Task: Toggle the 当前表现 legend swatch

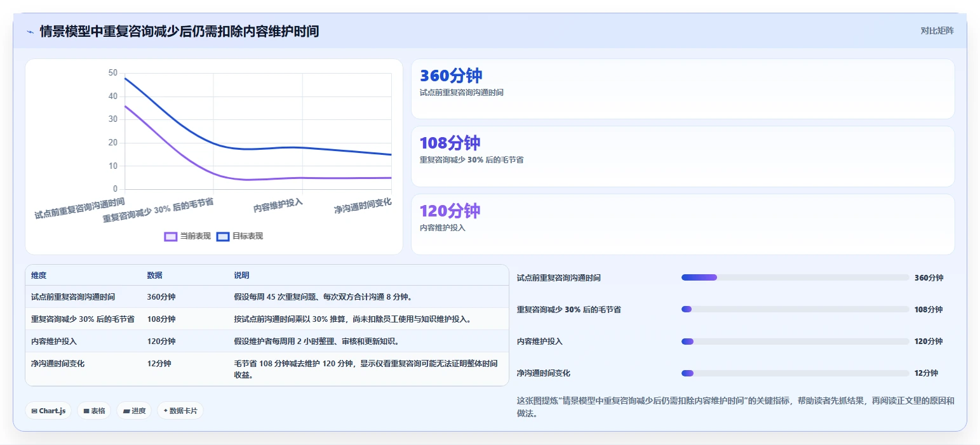Action: 170,236
